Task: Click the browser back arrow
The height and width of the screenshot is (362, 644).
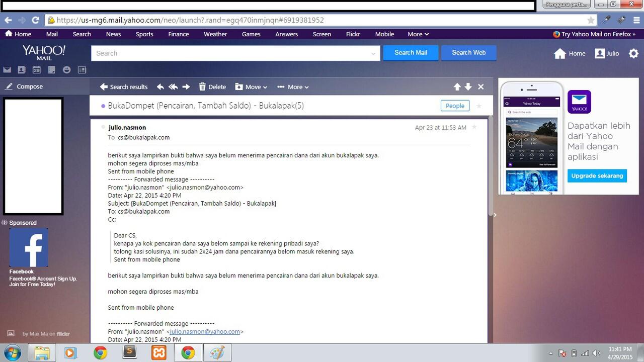Action: pyautogui.click(x=8, y=20)
